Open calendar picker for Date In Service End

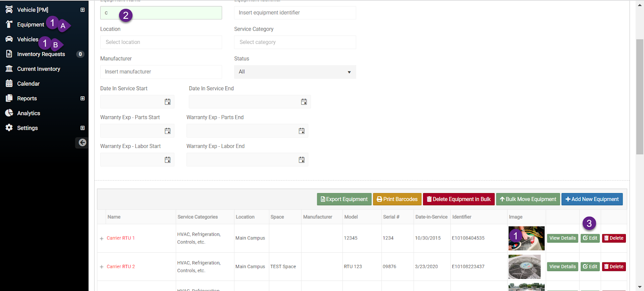pyautogui.click(x=304, y=102)
